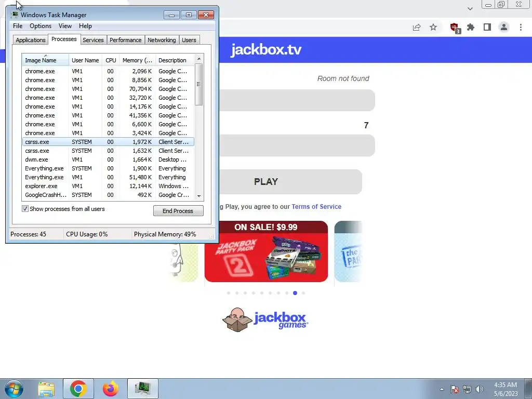
Task: Select Everything.exe row owned by SYSTEM
Action: (x=108, y=168)
